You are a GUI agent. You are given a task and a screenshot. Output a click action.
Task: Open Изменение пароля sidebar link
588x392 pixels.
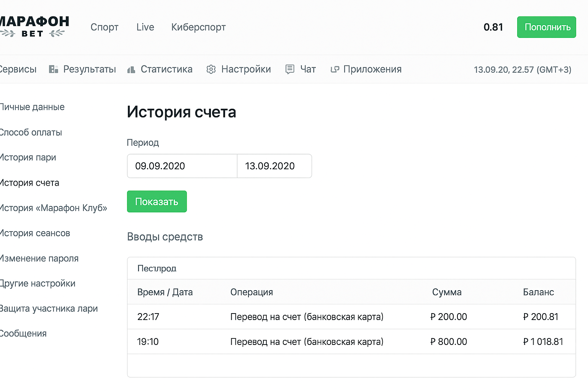(39, 258)
